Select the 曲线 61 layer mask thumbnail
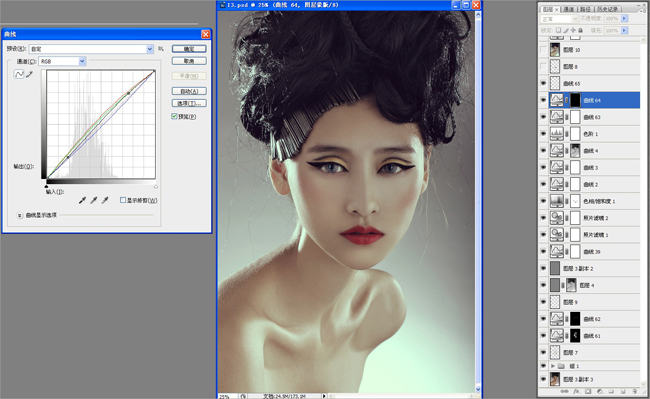The height and width of the screenshot is (399, 650). point(575,336)
